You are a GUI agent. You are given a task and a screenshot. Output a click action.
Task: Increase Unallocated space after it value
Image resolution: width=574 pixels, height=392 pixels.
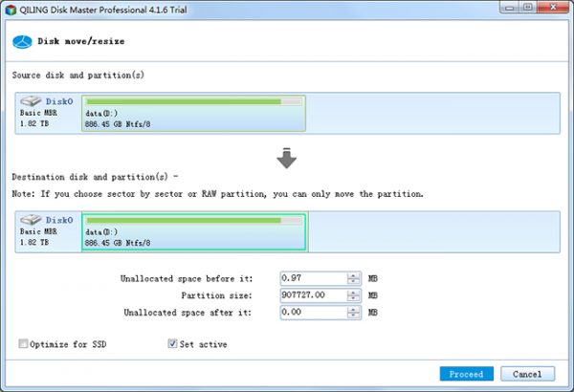353,309
